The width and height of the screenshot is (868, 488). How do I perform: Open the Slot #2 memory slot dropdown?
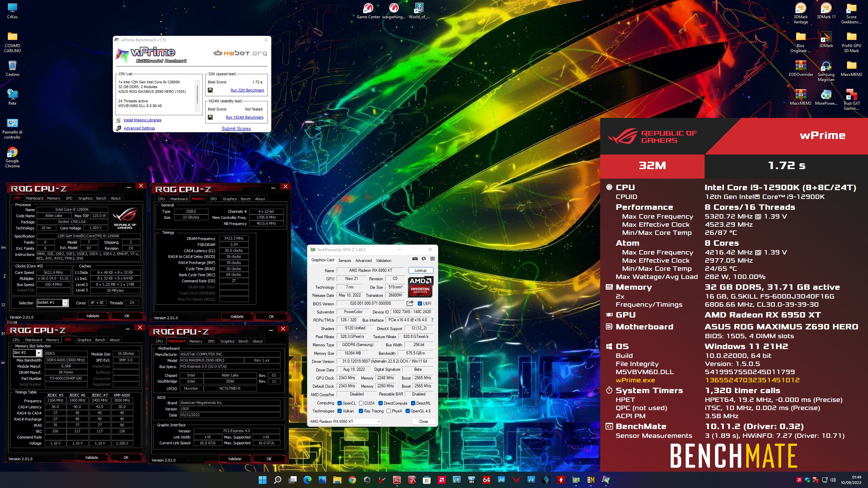coord(27,353)
